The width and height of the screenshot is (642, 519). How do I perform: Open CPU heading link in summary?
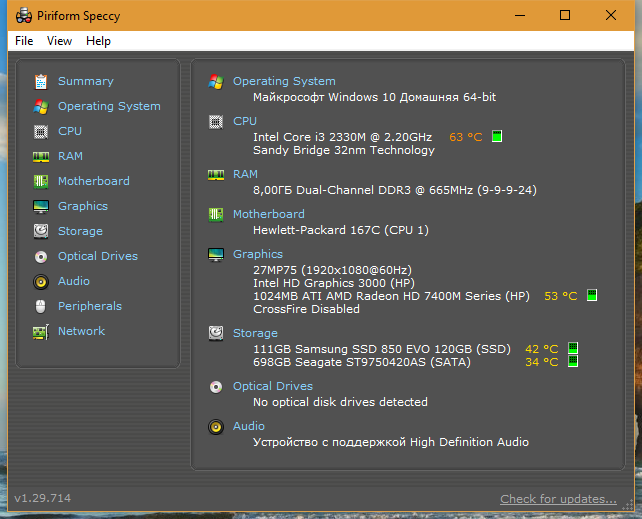pyautogui.click(x=245, y=121)
